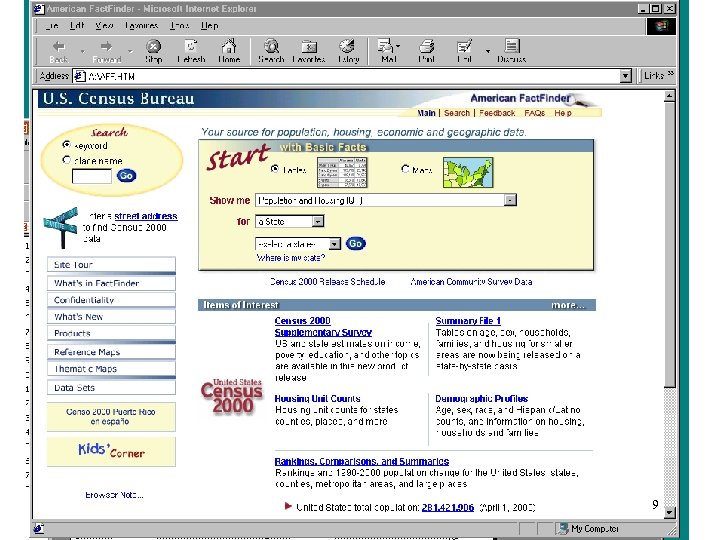Image resolution: width=720 pixels, height=540 pixels.
Task: Open the Summary File 1 link
Action: pyautogui.click(x=468, y=321)
